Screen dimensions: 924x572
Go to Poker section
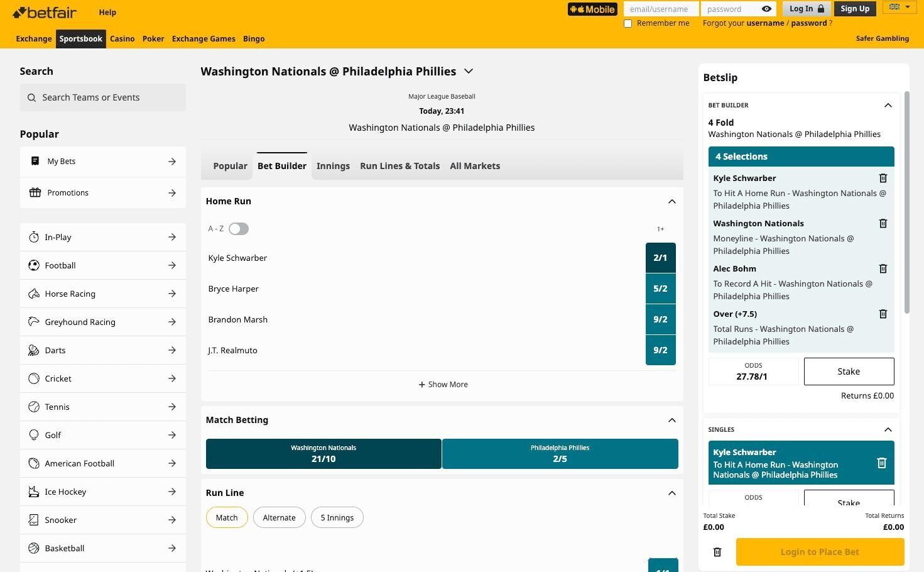point(153,39)
